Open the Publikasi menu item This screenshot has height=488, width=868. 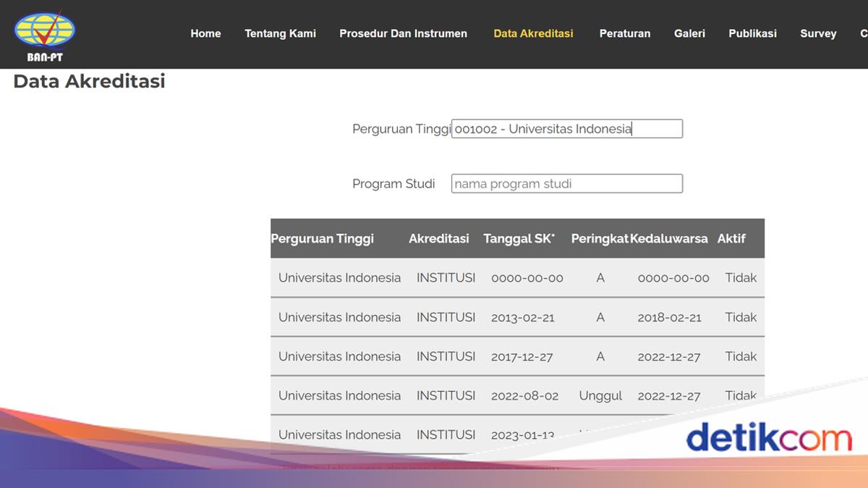point(752,33)
